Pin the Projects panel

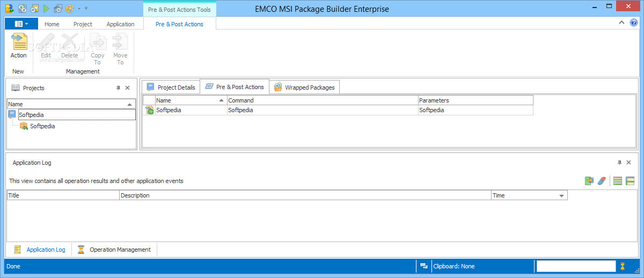119,88
